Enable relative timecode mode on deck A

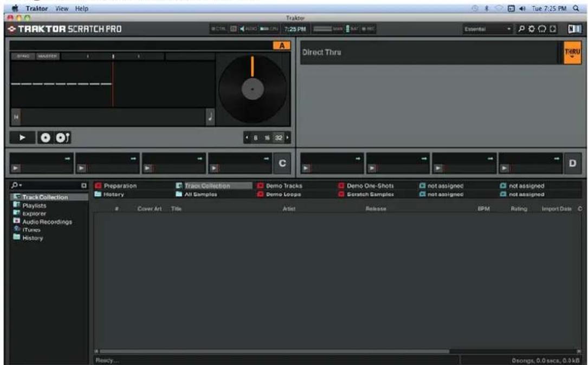click(62, 138)
